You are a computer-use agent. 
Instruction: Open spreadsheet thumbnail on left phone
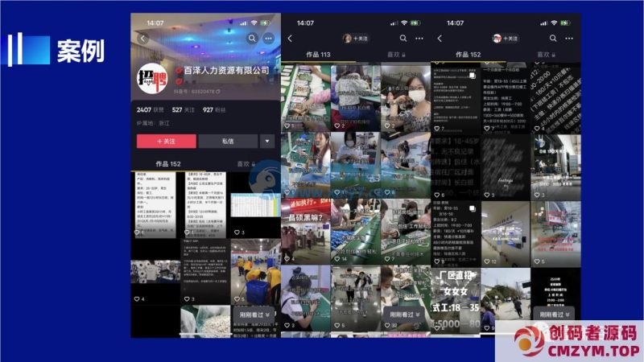tap(255, 205)
